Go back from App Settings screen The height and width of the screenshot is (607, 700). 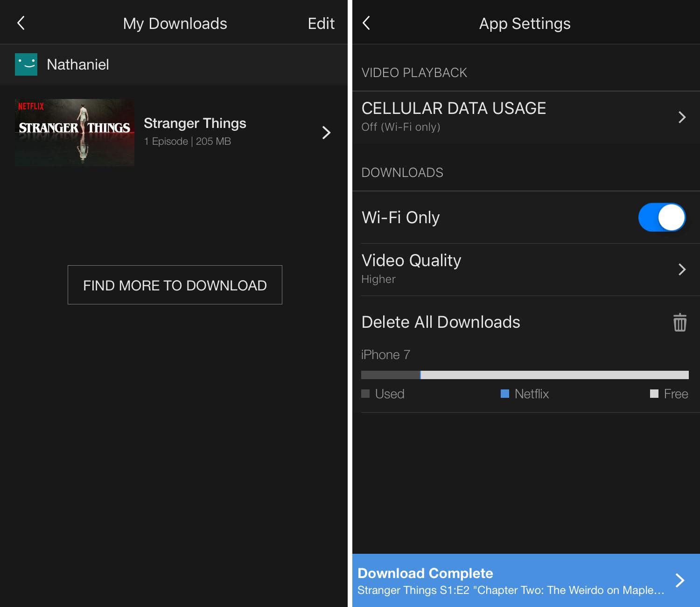(x=366, y=23)
